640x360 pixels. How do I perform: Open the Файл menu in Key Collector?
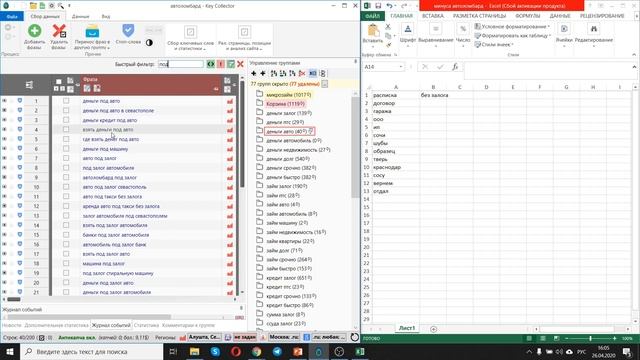(x=12, y=16)
